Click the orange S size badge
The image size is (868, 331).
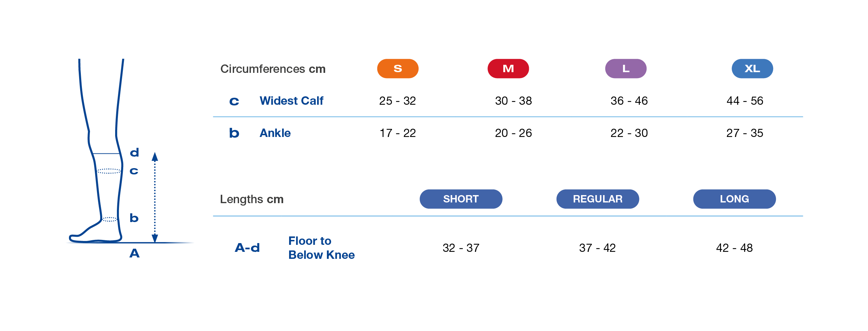tap(398, 69)
